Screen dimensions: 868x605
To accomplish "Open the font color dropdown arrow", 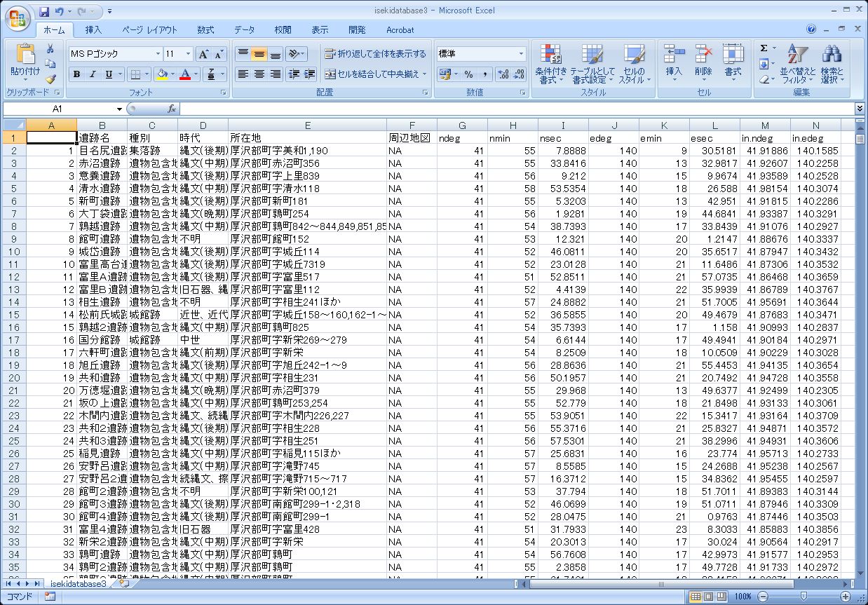I will (196, 74).
